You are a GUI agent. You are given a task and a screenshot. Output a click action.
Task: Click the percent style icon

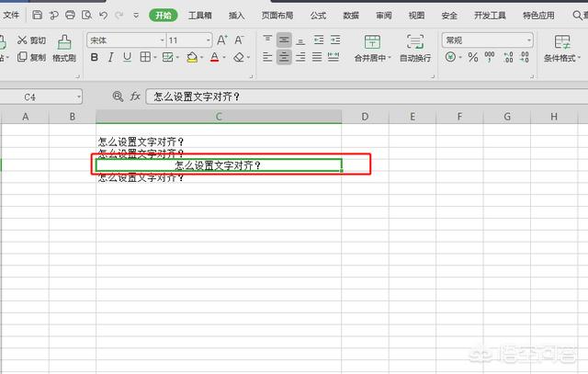(472, 57)
